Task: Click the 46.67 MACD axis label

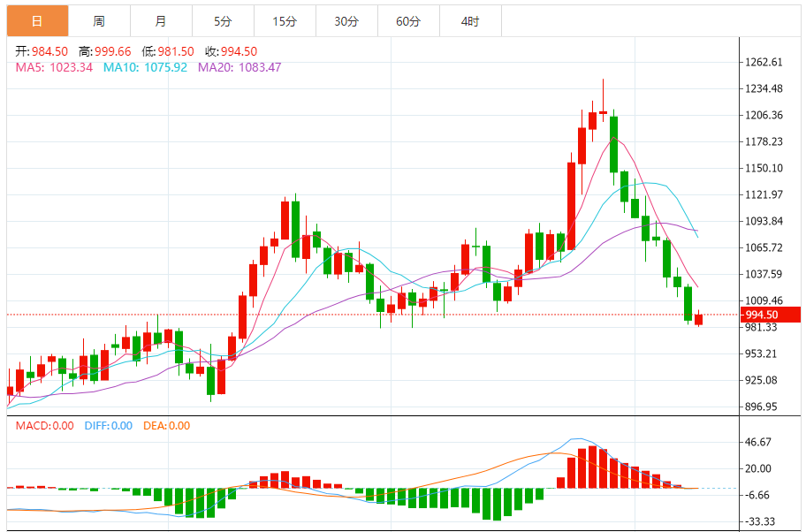Action: click(x=758, y=442)
